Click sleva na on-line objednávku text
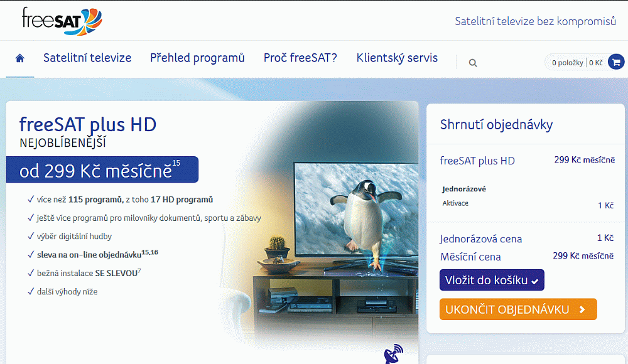 click(97, 254)
